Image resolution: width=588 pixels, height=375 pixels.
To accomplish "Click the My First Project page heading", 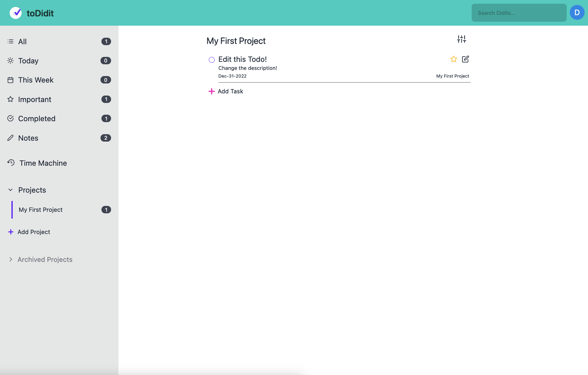I will click(236, 41).
